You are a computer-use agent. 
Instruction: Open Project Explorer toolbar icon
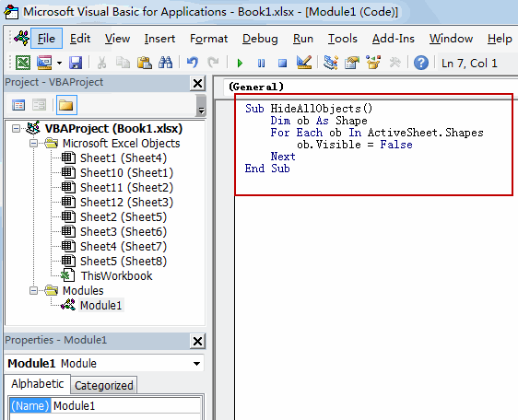click(330, 63)
